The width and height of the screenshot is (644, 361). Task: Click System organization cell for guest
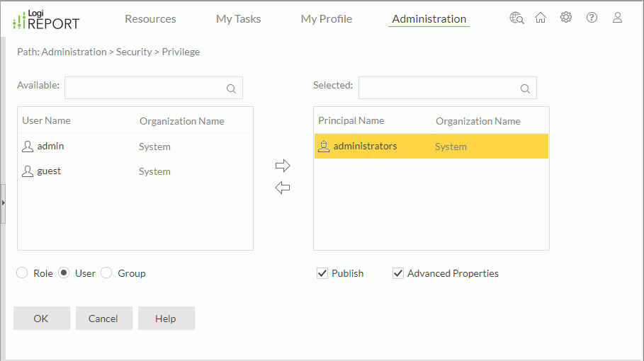[x=154, y=171]
